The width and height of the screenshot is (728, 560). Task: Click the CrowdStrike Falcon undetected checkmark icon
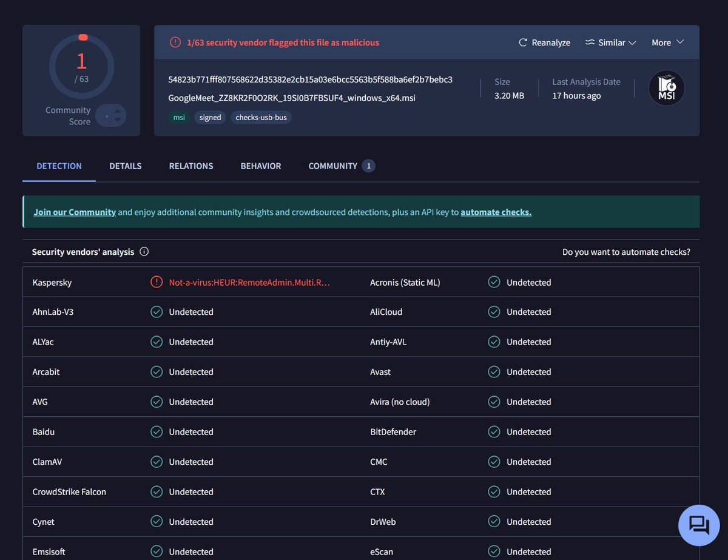click(157, 491)
